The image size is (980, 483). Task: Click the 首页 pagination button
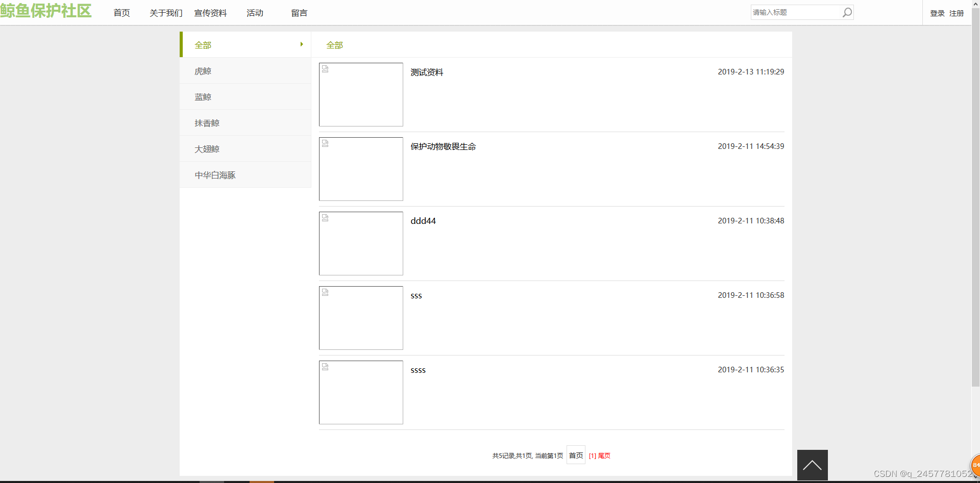pos(576,455)
